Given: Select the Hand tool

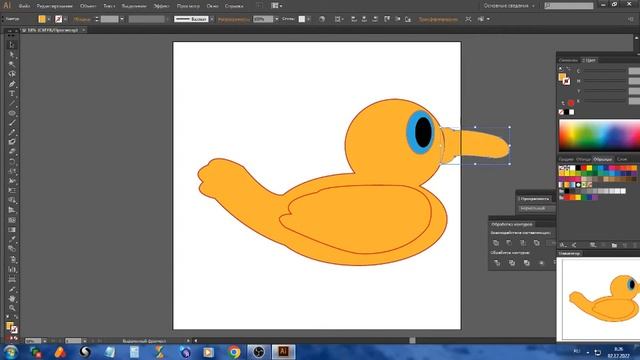Looking at the screenshot, I should tap(12, 299).
